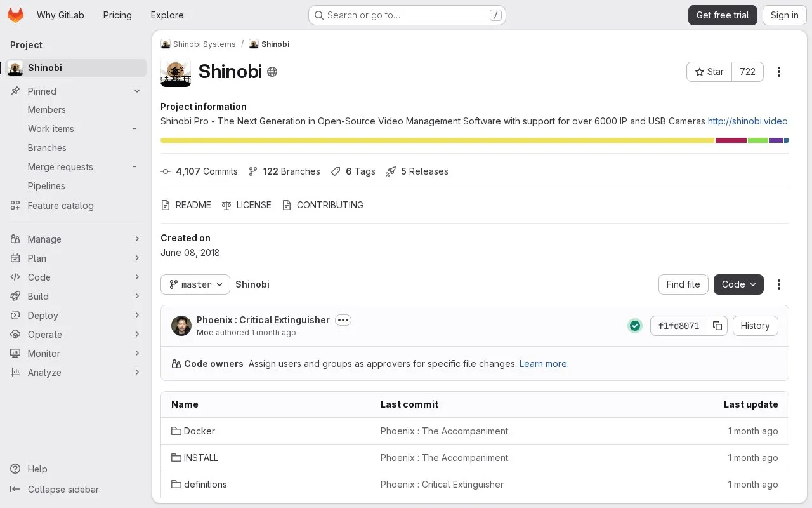Click the copy commit SHA icon

[x=717, y=326]
